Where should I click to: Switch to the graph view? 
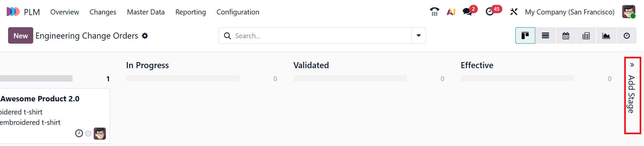606,36
